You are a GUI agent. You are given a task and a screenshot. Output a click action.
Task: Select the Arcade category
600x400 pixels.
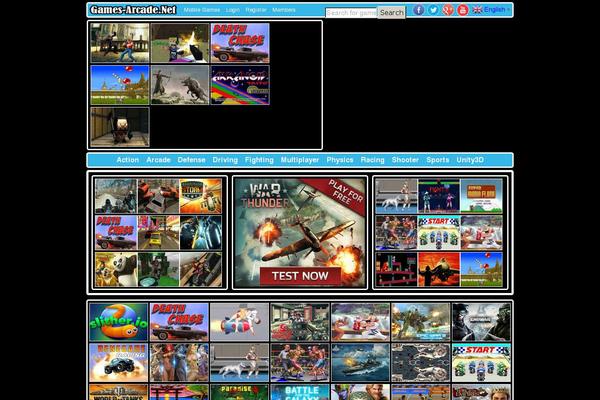coord(158,160)
